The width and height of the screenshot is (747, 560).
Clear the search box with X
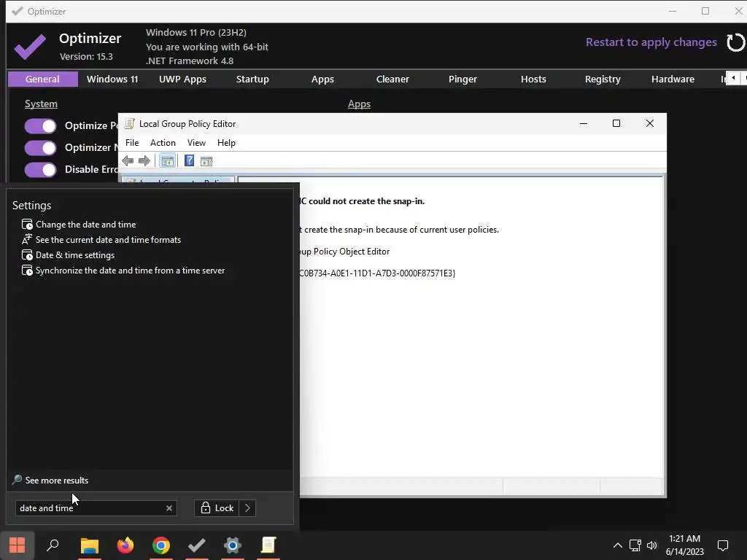coord(169,508)
